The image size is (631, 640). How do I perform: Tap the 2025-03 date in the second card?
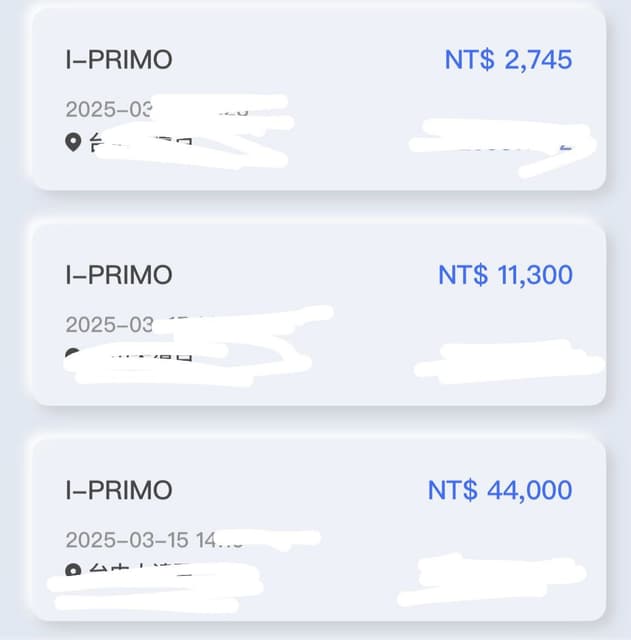click(x=110, y=325)
